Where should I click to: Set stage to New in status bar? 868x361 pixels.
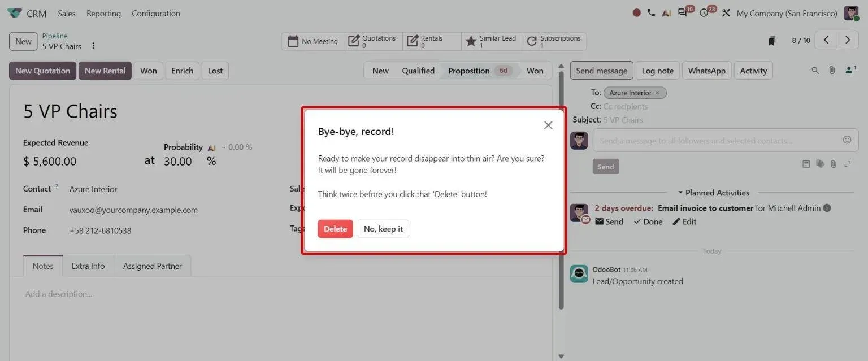[380, 71]
